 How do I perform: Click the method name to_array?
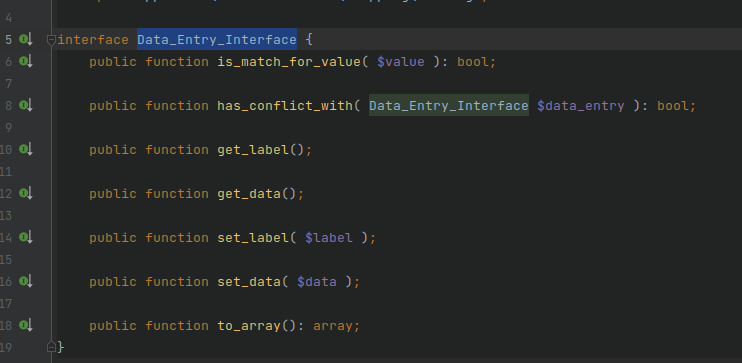pyautogui.click(x=249, y=326)
